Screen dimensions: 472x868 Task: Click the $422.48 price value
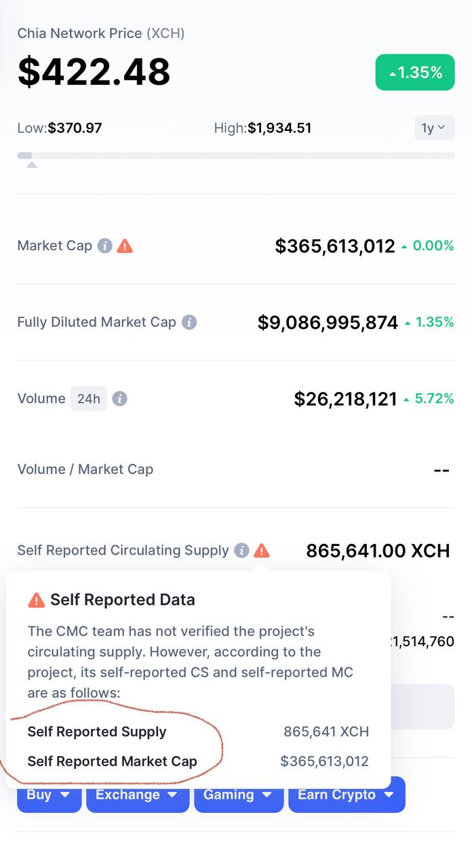[x=94, y=72]
